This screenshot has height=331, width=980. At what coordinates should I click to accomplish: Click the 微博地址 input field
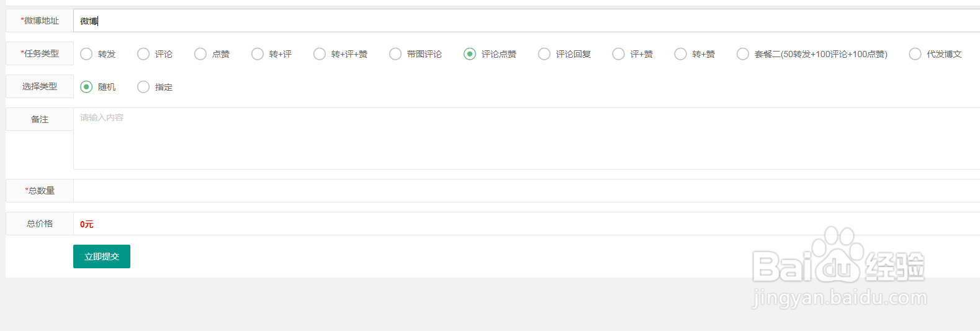[x=526, y=20]
